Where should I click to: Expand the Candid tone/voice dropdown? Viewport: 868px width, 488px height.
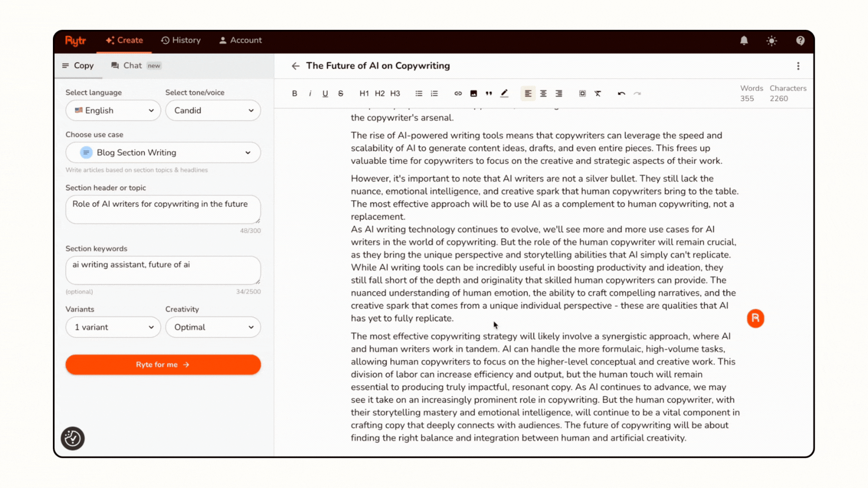pos(213,111)
